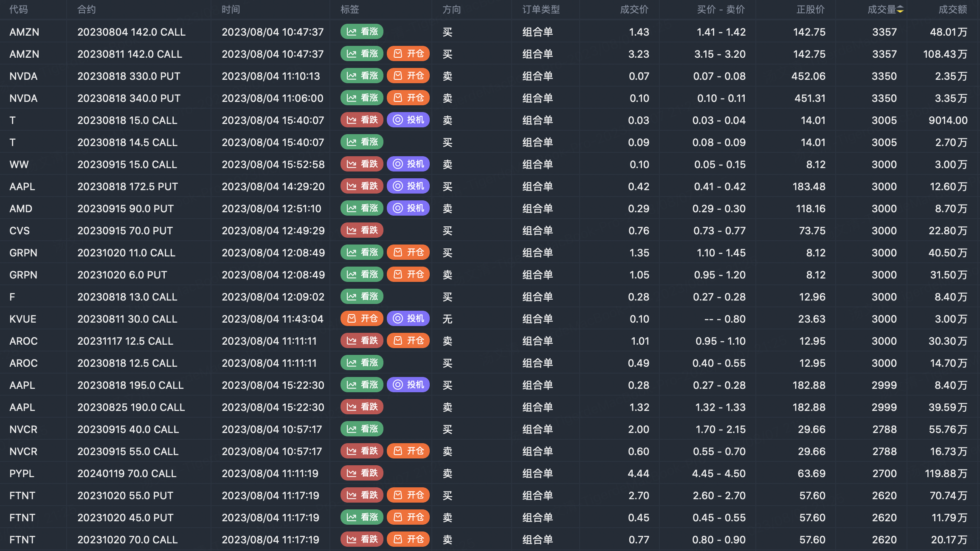The height and width of the screenshot is (551, 980).
Task: Click the 开仓 tag on KVUE row
Action: pos(362,319)
